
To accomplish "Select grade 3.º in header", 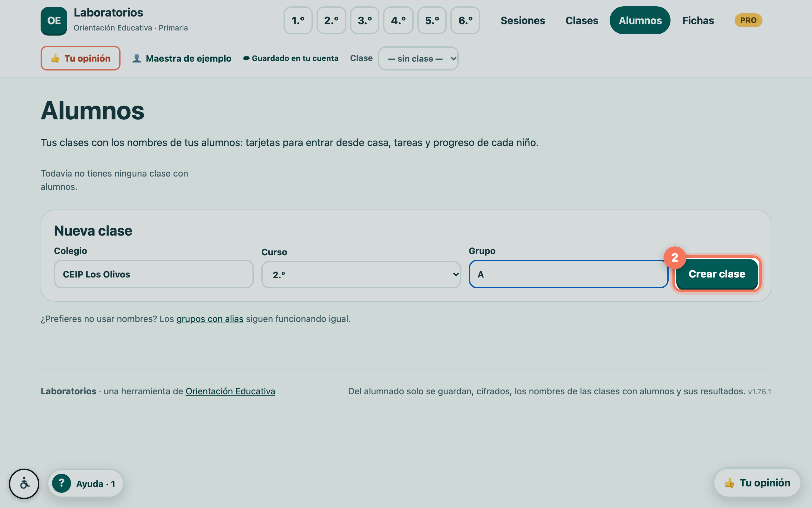I will click(365, 21).
